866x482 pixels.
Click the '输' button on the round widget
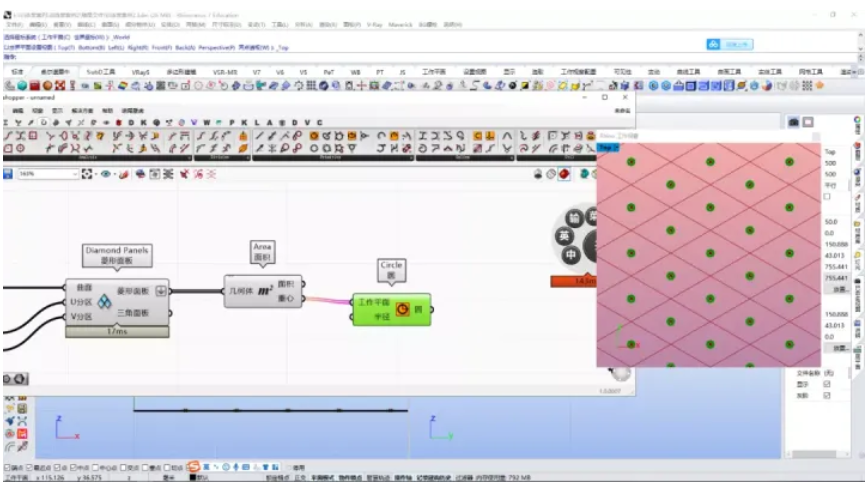point(574,218)
